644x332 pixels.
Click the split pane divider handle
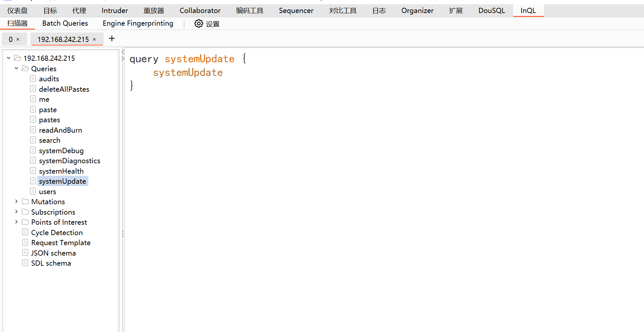pos(123,233)
